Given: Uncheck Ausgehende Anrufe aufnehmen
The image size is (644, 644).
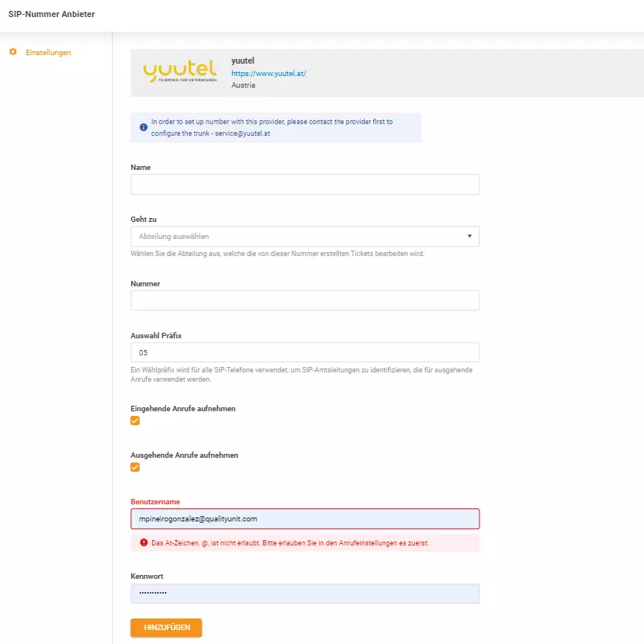Looking at the screenshot, I should (135, 467).
